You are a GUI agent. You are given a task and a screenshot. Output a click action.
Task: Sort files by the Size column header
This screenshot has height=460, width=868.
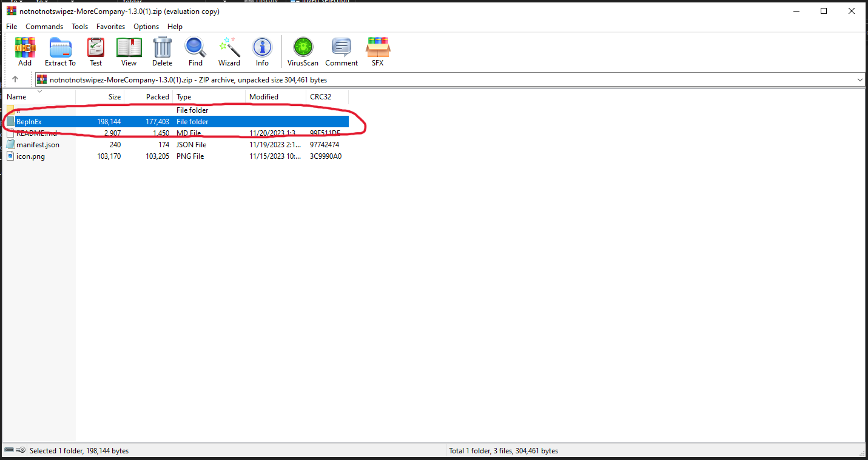(100, 97)
